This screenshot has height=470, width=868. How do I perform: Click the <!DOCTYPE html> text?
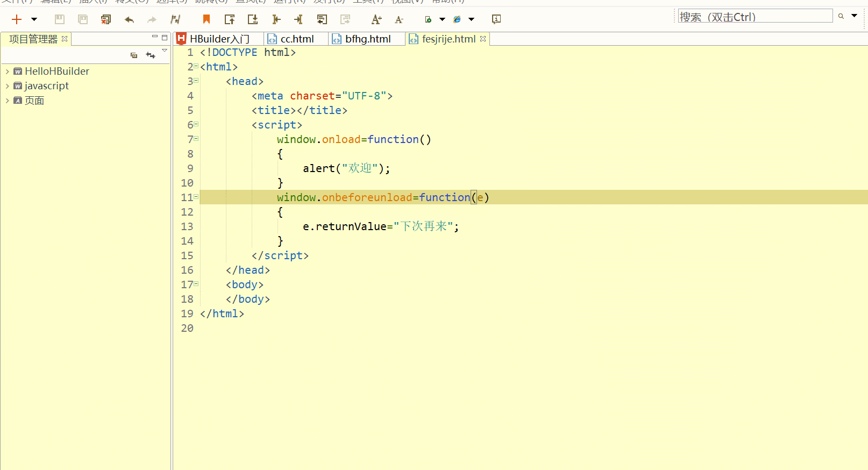248,52
